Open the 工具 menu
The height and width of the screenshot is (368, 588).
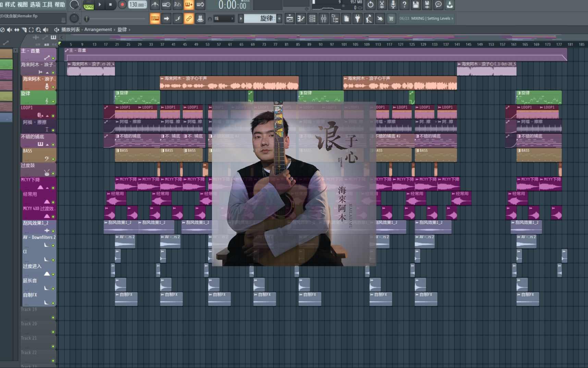click(47, 4)
